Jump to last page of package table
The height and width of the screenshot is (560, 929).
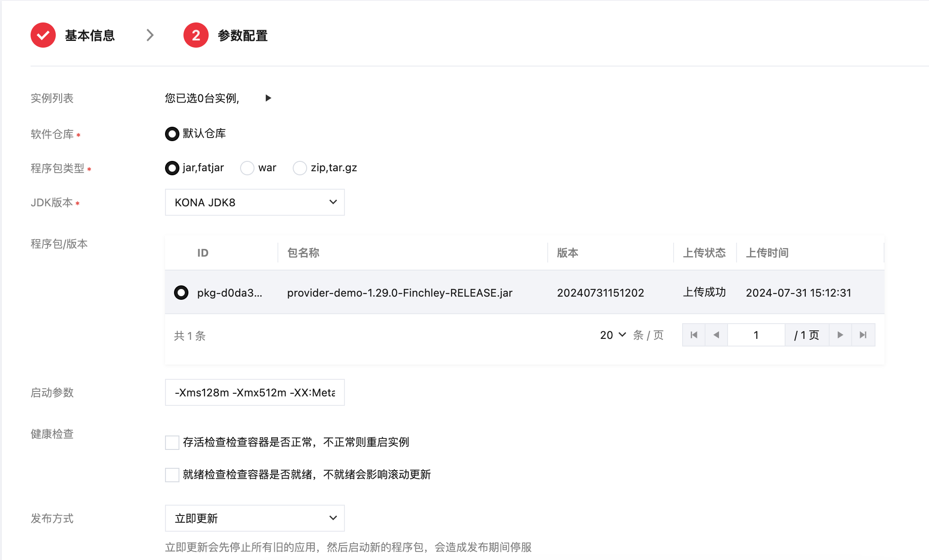pyautogui.click(x=863, y=335)
